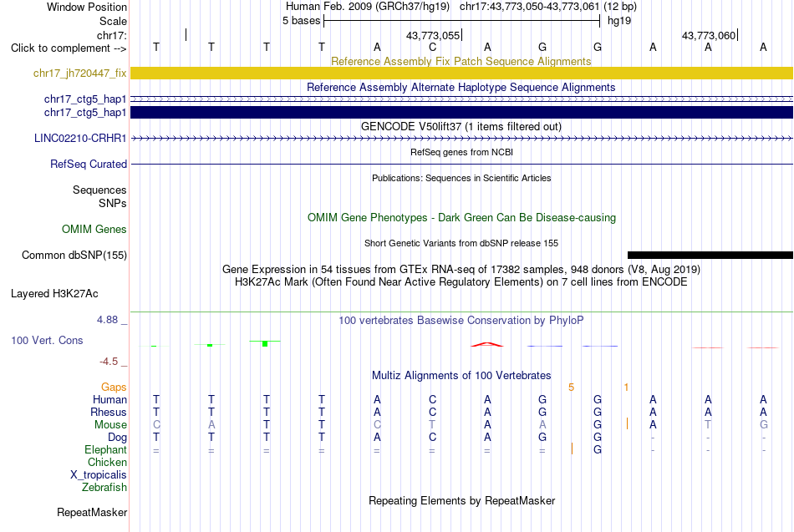The image size is (794, 532).
Task: Click the orange insertion mark in Elephant row
Action: pyautogui.click(x=572, y=448)
